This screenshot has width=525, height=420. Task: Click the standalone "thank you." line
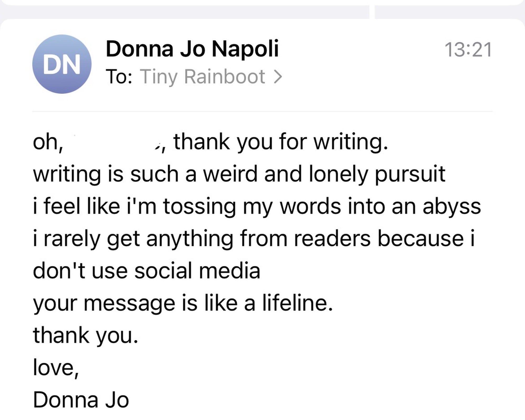click(x=85, y=335)
